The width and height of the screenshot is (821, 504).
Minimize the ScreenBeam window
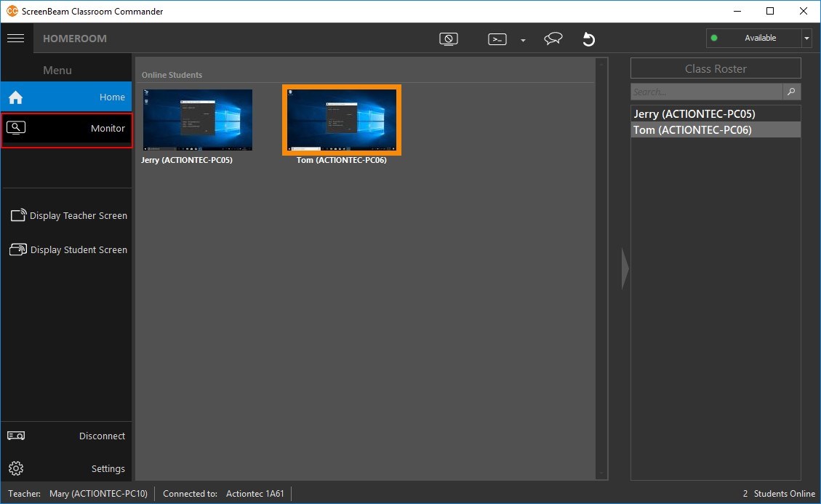737,11
